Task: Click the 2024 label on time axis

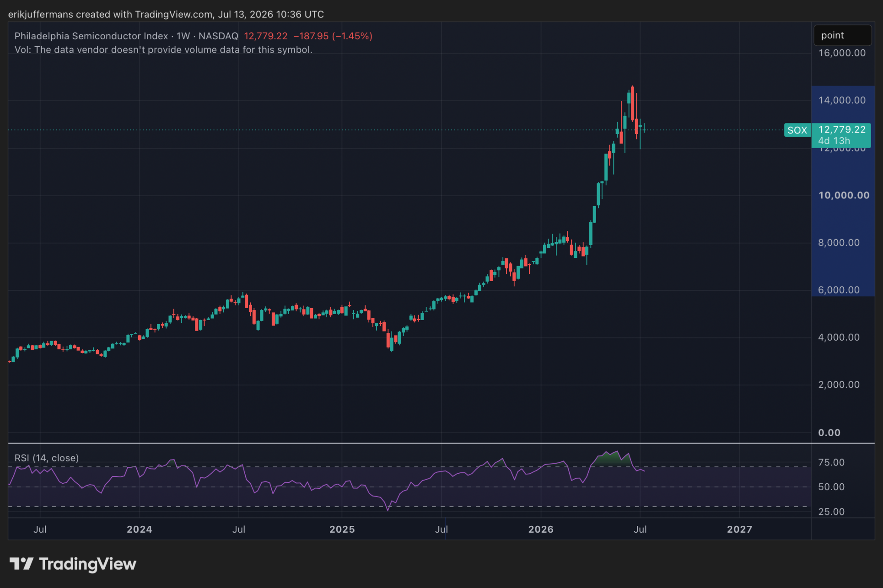Action: pyautogui.click(x=140, y=529)
